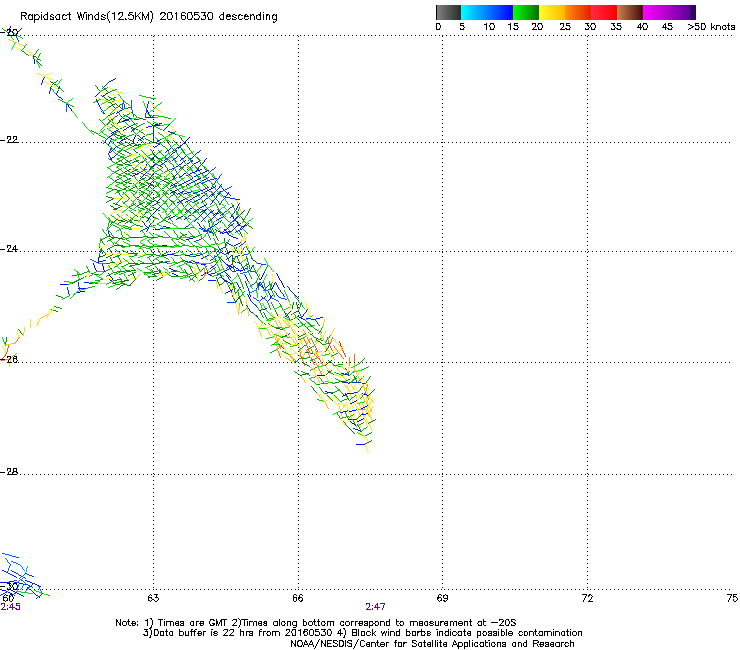Click the latitude label '-22'

pyautogui.click(x=9, y=140)
